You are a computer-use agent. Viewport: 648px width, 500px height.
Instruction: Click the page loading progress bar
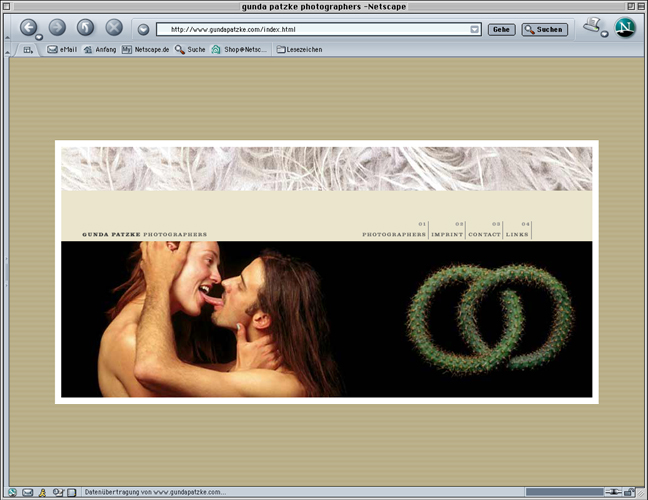(x=564, y=492)
